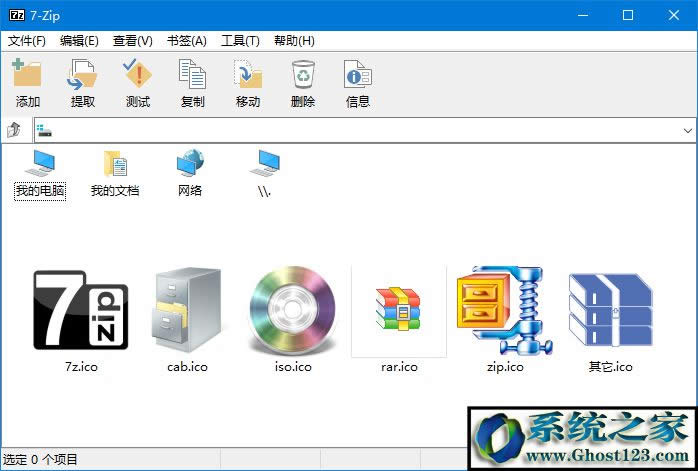
Task: Click the zip.ico clamp image
Action: pyautogui.click(x=504, y=310)
